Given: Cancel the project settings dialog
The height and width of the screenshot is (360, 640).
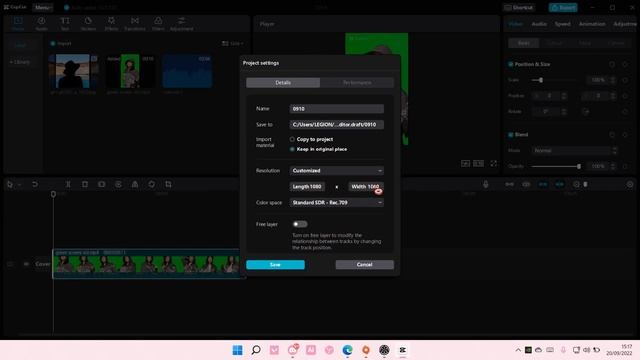Looking at the screenshot, I should 364,265.
